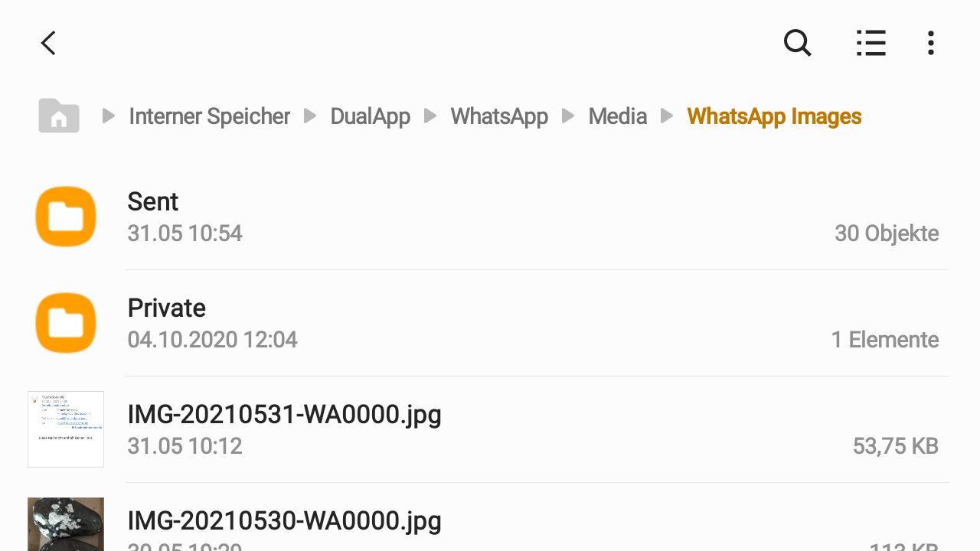Select the WhatsApp Images breadcrumb
The image size is (980, 551).
(x=774, y=116)
